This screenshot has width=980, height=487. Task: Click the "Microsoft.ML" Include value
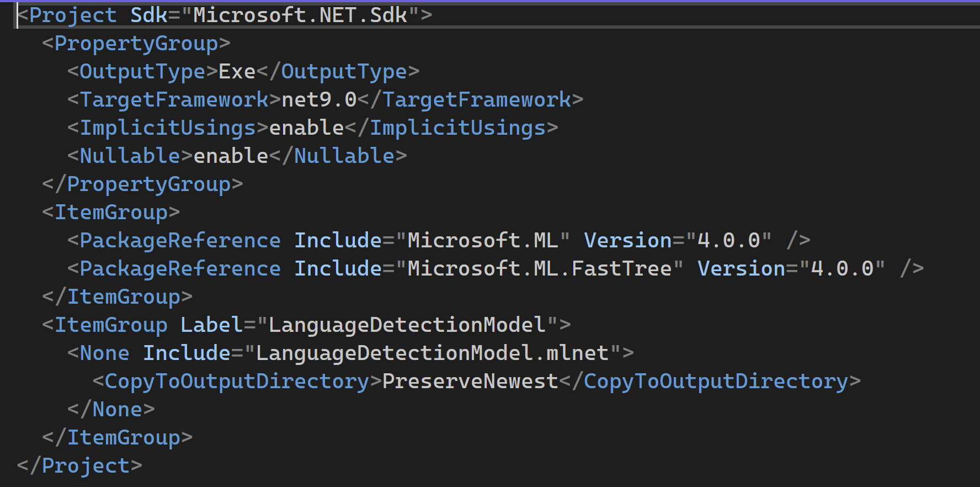(483, 240)
